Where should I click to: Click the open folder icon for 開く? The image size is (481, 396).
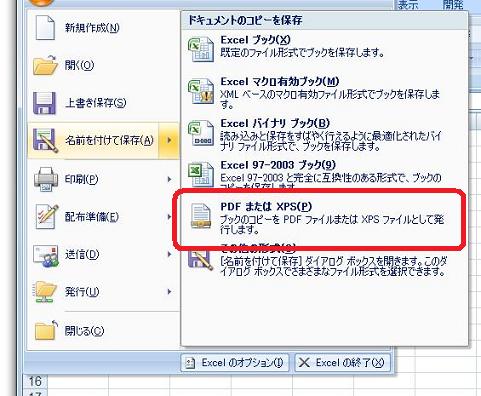pyautogui.click(x=46, y=65)
